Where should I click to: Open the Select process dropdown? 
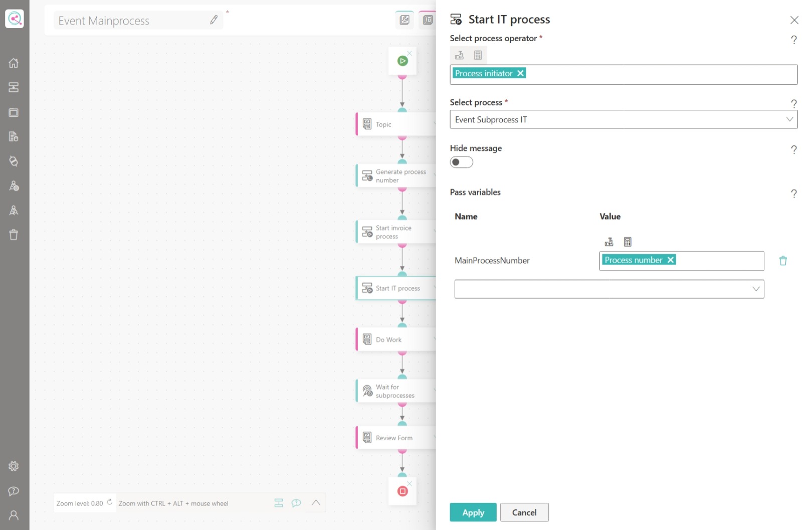[x=624, y=119]
